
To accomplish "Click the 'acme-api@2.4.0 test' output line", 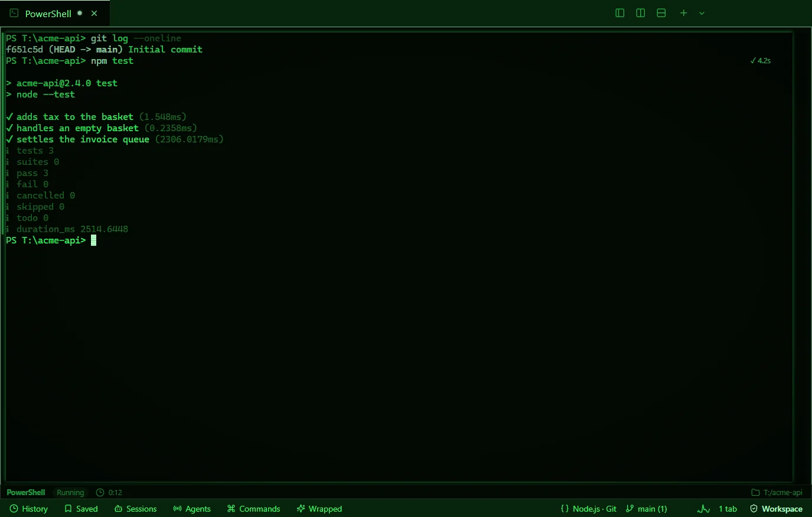I will (62, 83).
